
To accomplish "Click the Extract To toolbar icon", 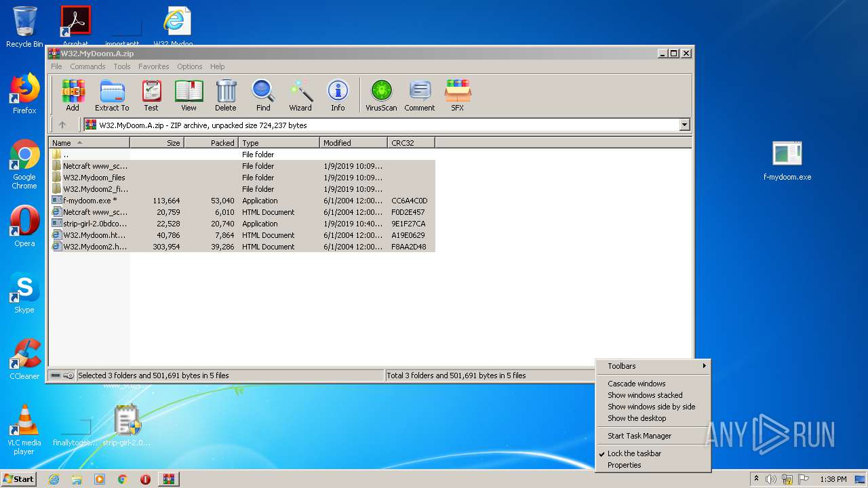I will pyautogui.click(x=112, y=95).
